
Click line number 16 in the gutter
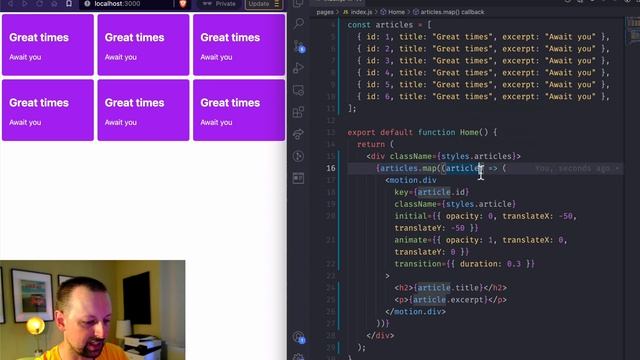point(331,168)
